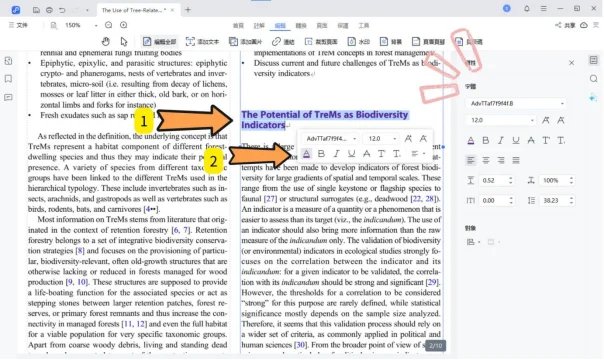Click the Header & Footer tool (页眉页脚)
Image resolution: width=604 pixels, height=360 pixels.
428,42
